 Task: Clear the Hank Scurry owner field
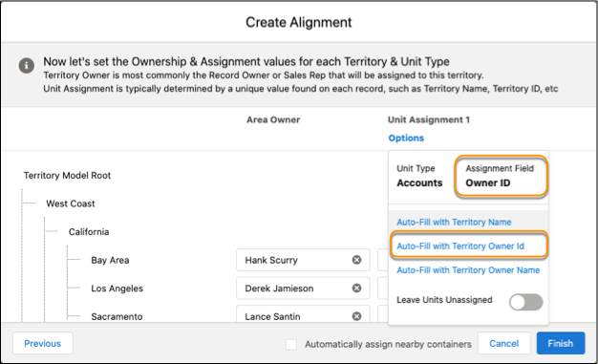click(356, 260)
